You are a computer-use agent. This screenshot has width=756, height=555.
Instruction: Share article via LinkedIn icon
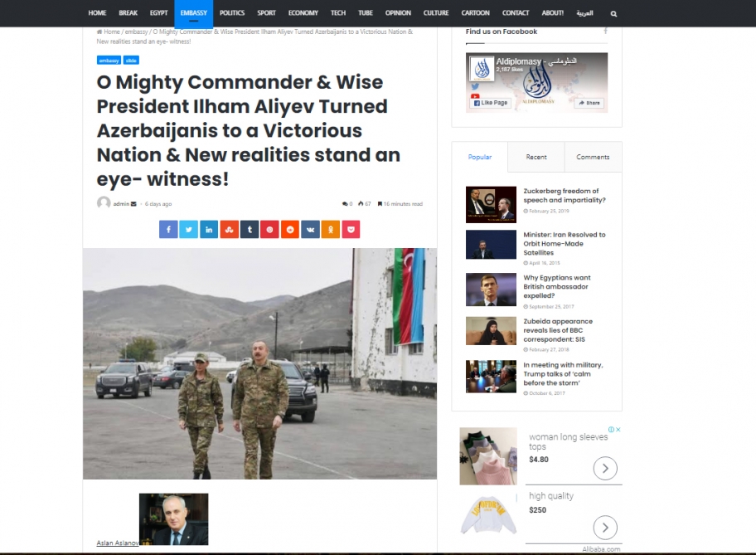209,230
